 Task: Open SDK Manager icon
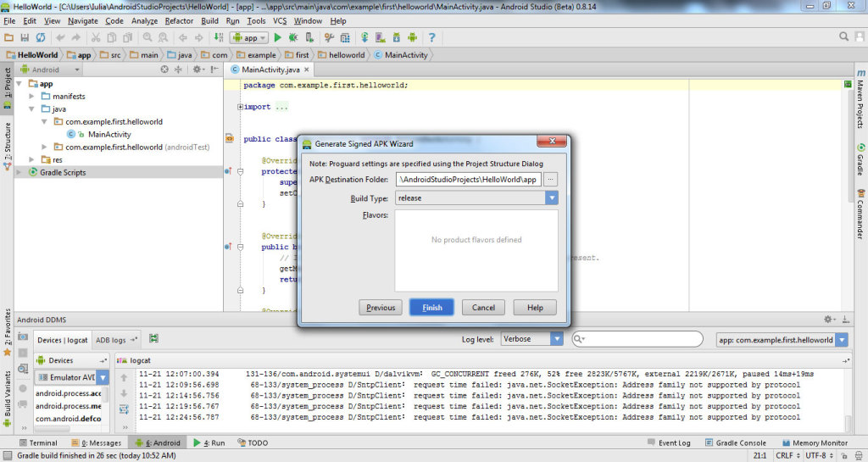tap(397, 37)
